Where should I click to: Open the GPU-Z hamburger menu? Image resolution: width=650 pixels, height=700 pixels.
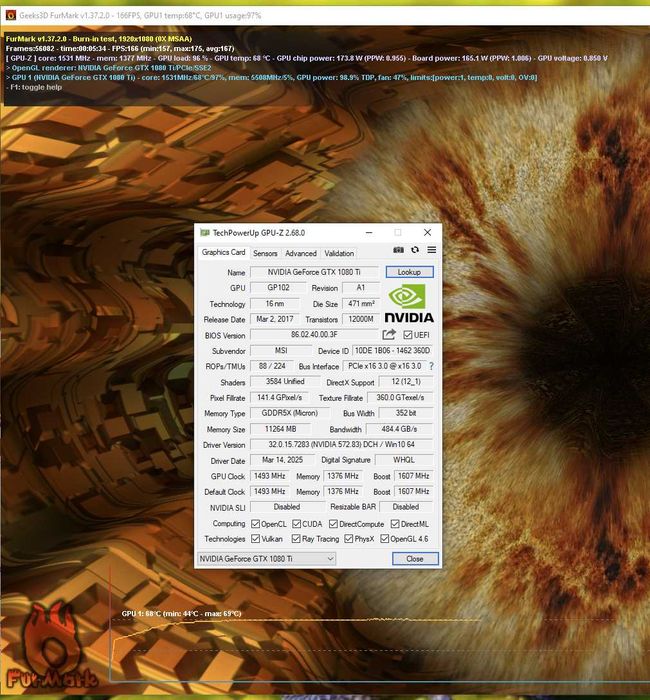pos(432,250)
